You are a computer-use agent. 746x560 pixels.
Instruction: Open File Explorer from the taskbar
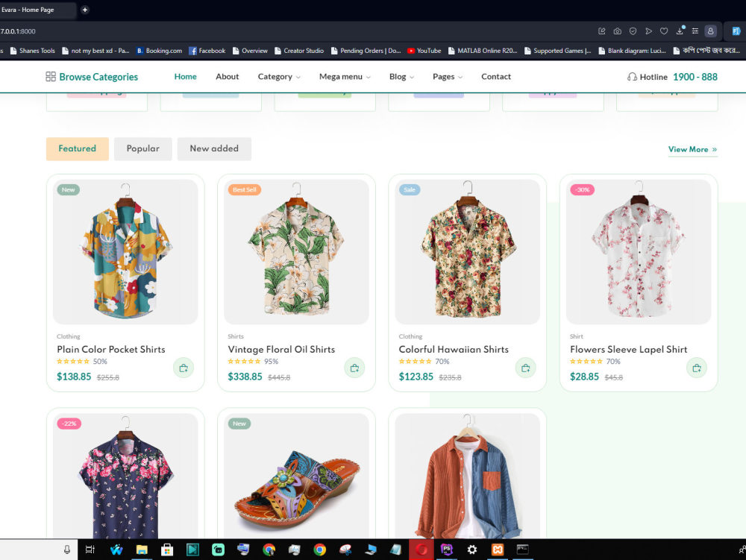tap(142, 550)
